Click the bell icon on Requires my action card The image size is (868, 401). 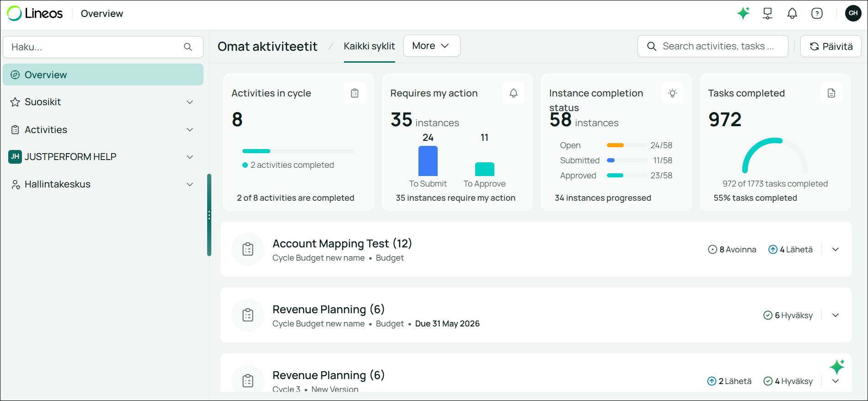coord(514,93)
